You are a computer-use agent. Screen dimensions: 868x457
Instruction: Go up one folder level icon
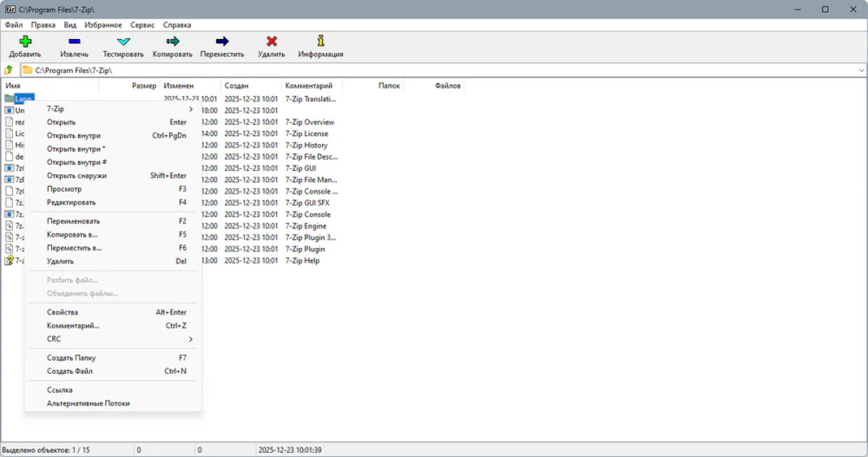[9, 70]
